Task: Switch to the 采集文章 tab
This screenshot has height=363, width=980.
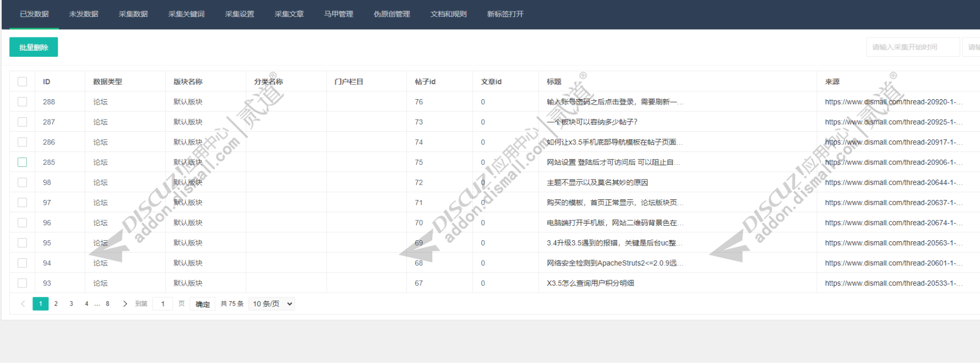Action: click(x=289, y=14)
